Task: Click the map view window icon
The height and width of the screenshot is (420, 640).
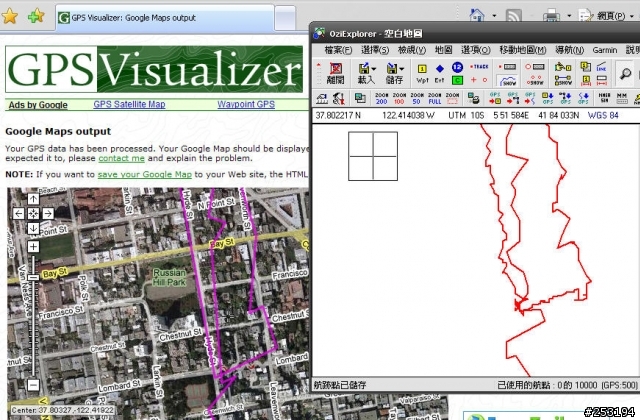Action: (x=360, y=98)
